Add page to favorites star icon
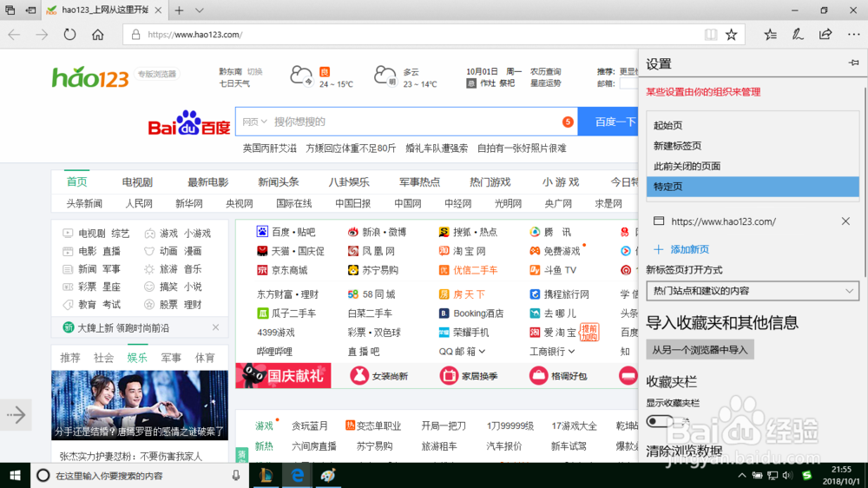Viewport: 868px width, 488px height. (x=731, y=35)
